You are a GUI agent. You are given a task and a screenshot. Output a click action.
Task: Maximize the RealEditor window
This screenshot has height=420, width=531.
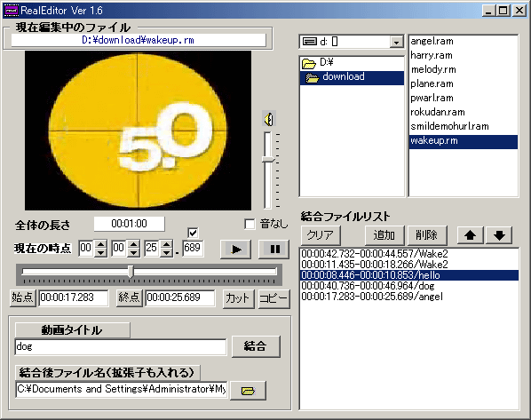click(503, 11)
